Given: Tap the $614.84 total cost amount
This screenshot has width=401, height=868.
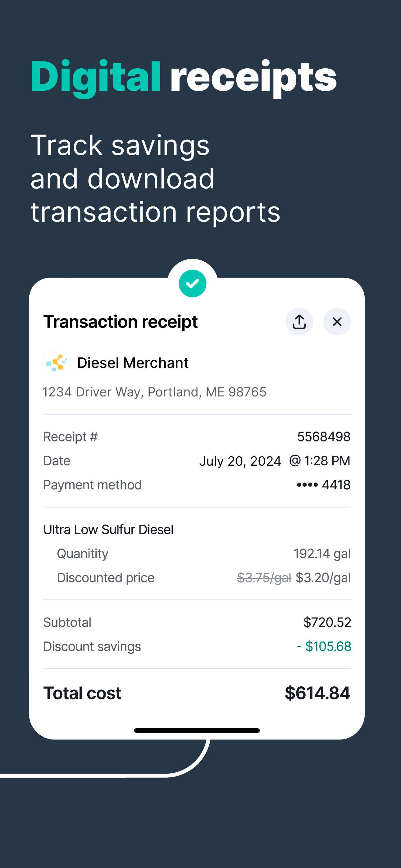Looking at the screenshot, I should tap(317, 693).
